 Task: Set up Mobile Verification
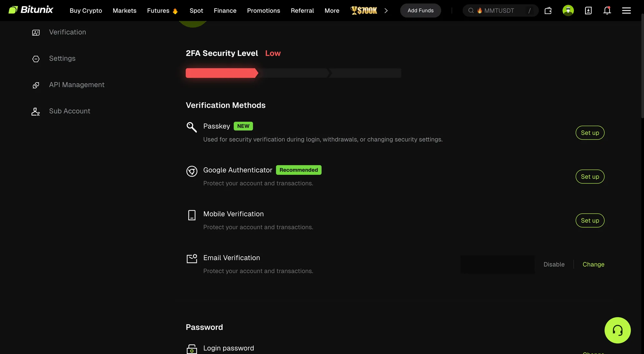(x=590, y=221)
